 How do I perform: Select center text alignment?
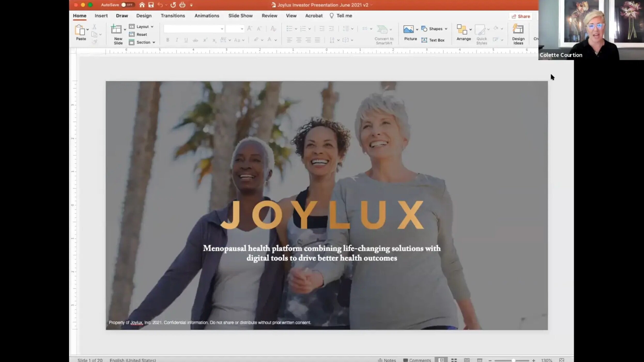(x=299, y=40)
